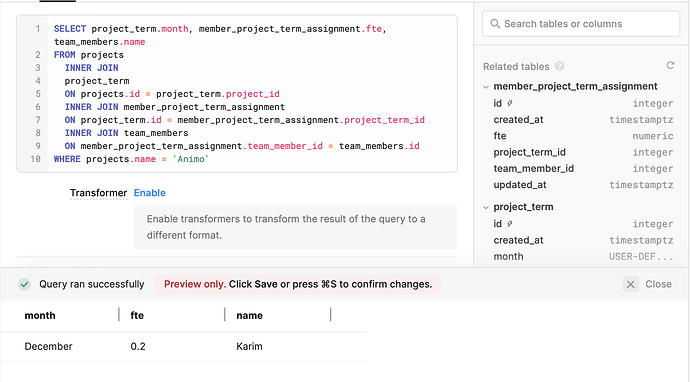Click line number 7 in the editor gutter
This screenshot has width=690, height=382.
[x=38, y=120]
